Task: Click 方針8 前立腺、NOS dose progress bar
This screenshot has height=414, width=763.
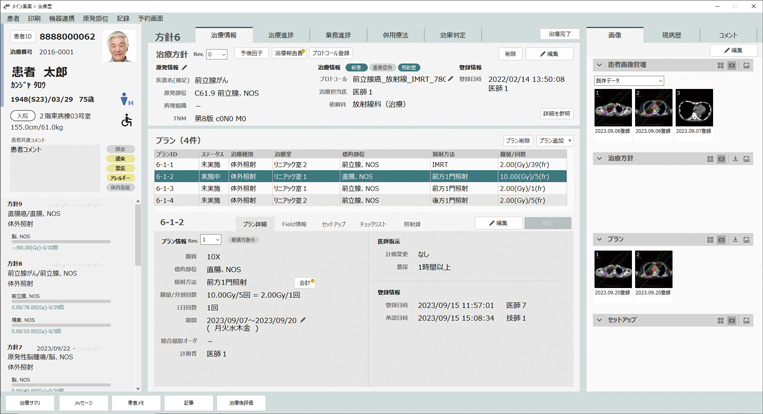Action: [x=61, y=302]
